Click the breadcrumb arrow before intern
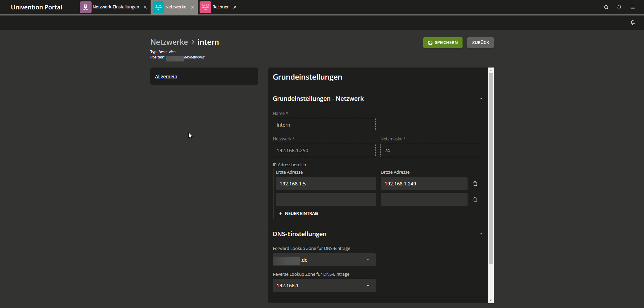Screen dimensions: 644x308 [193, 42]
